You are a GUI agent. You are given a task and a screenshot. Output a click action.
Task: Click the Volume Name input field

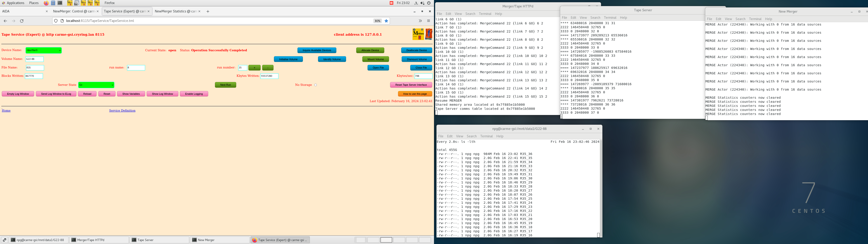pos(35,59)
